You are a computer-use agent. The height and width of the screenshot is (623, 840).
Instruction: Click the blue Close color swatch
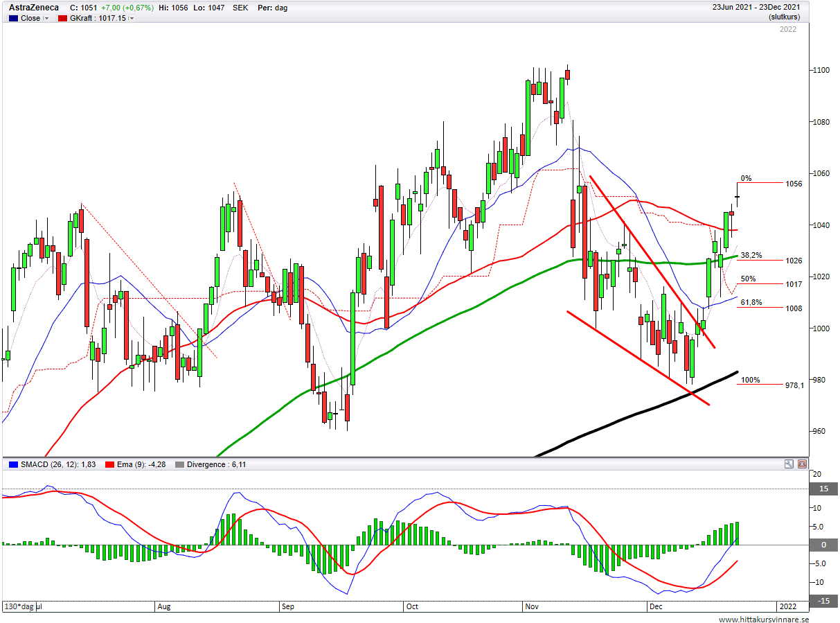point(12,19)
